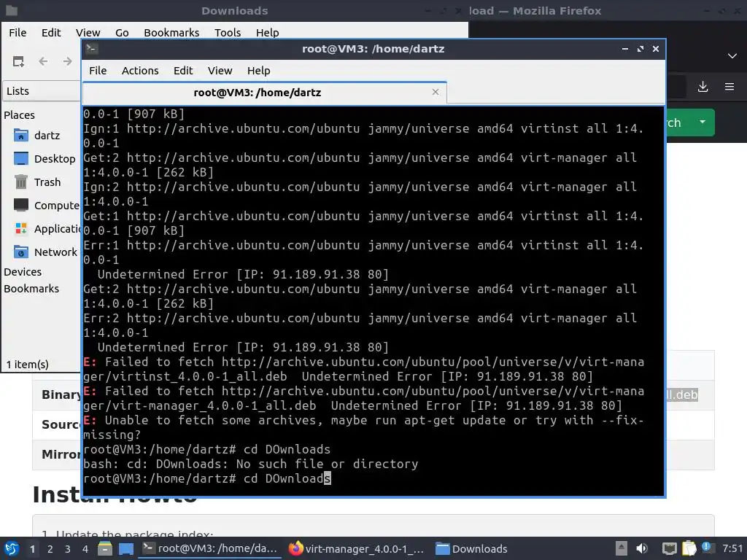Go back in the file manager
Image resolution: width=747 pixels, height=560 pixels.
point(43,61)
